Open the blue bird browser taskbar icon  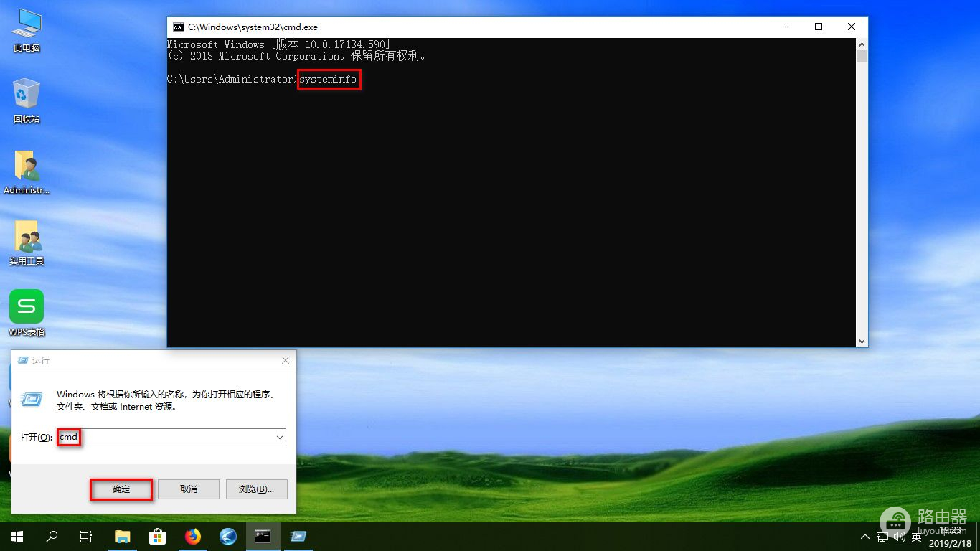[228, 536]
